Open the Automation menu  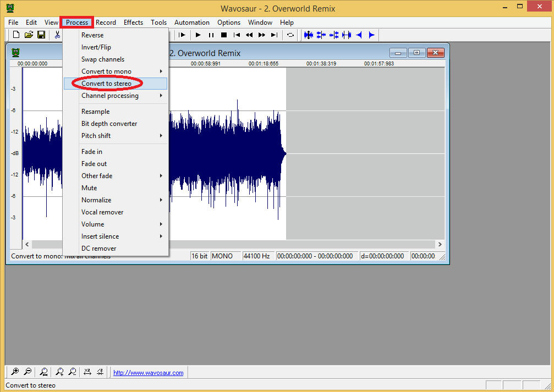click(x=191, y=23)
